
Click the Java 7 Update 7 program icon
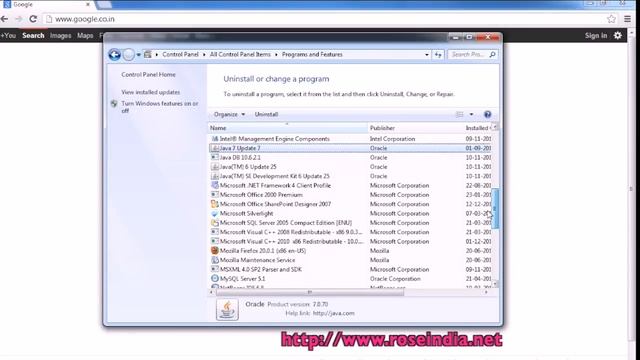click(x=215, y=148)
